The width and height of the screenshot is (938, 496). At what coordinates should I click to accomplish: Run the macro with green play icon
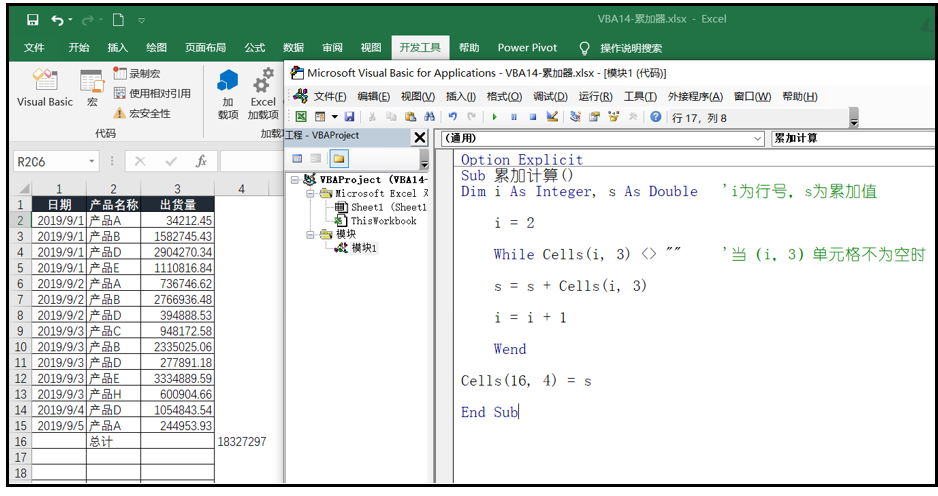[495, 117]
